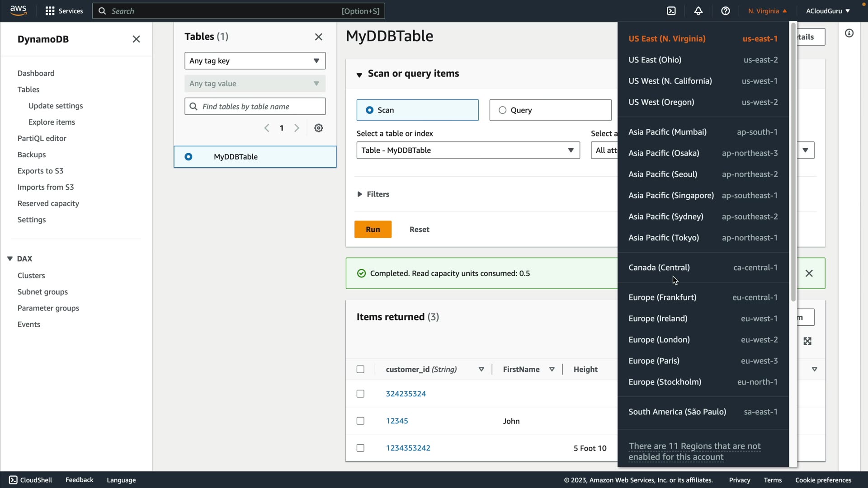
Task: Expand items table to fullscreen
Action: 807,341
